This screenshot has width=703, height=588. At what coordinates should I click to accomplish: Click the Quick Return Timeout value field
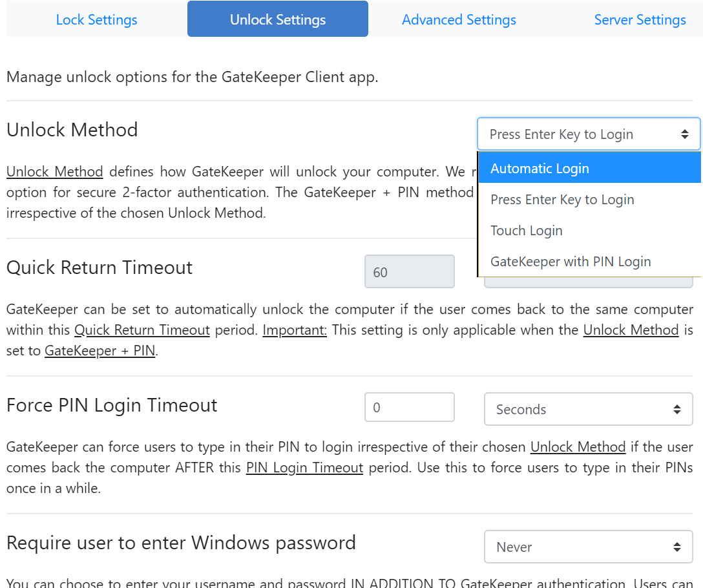coord(409,272)
